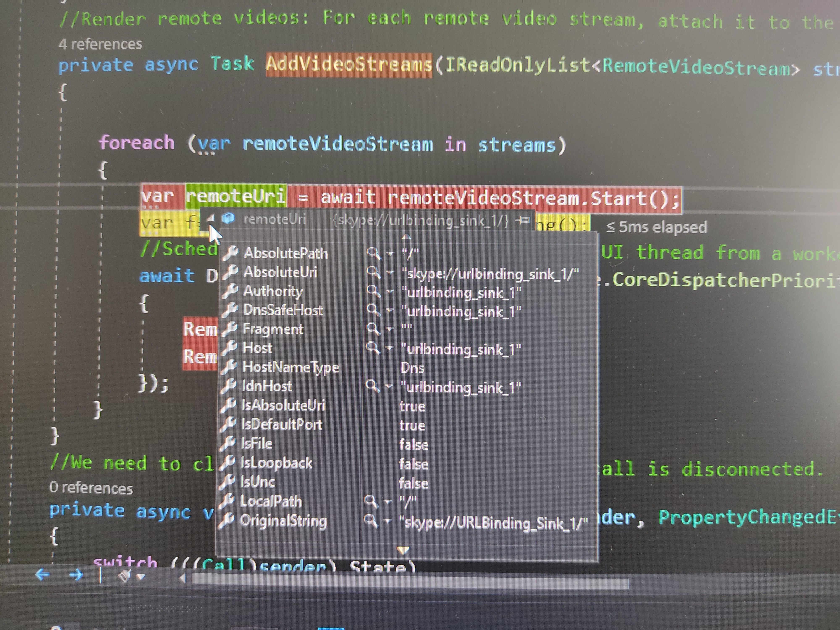Click the '≤ 5ms elapsed' PerfTip
This screenshot has height=630, width=840.
click(657, 227)
